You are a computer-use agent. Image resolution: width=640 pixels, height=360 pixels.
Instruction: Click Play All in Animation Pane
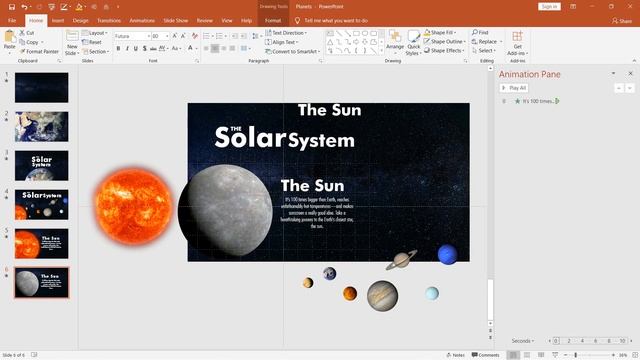click(514, 88)
